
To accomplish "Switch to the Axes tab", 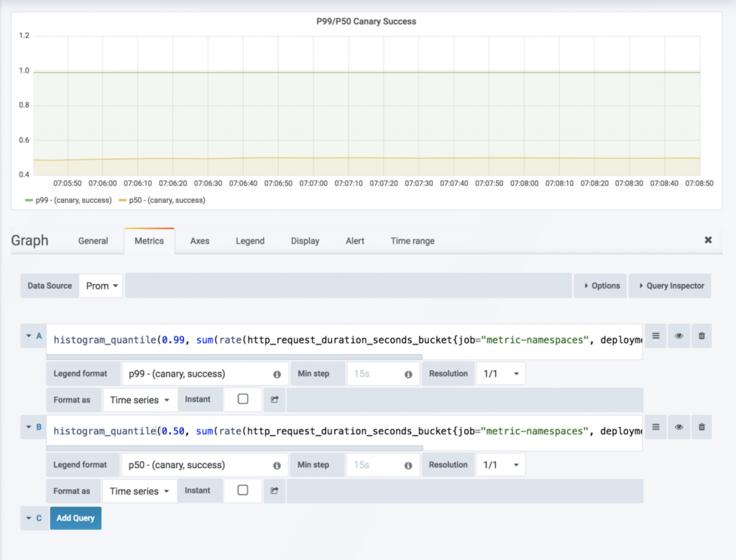I will pos(200,241).
